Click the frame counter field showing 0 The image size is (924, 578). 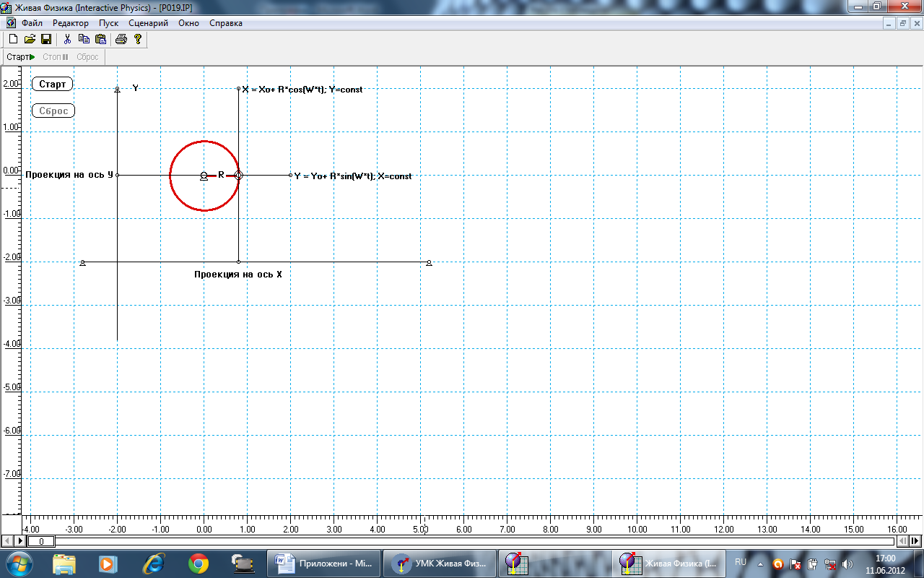click(x=40, y=540)
